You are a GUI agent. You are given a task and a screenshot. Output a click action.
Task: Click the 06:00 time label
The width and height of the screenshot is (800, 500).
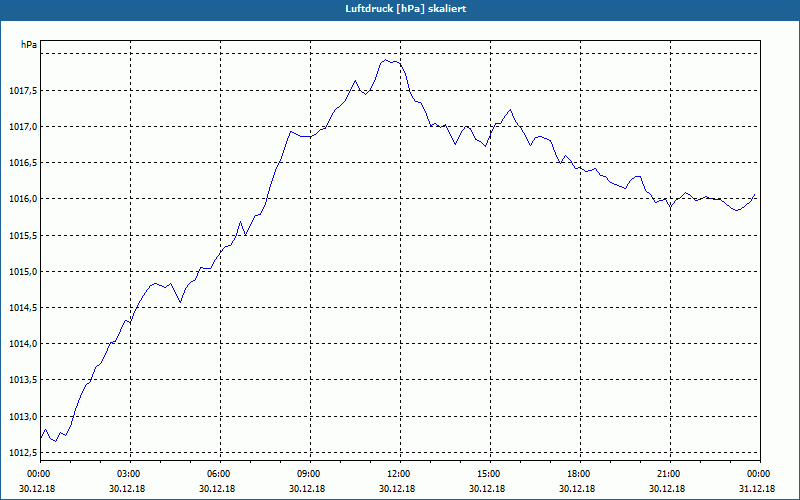[217, 474]
